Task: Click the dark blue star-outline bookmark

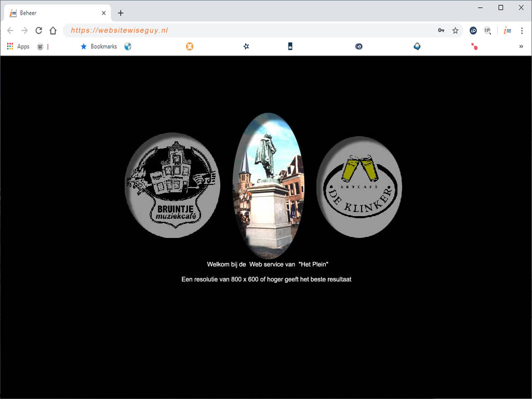Action: [246, 46]
